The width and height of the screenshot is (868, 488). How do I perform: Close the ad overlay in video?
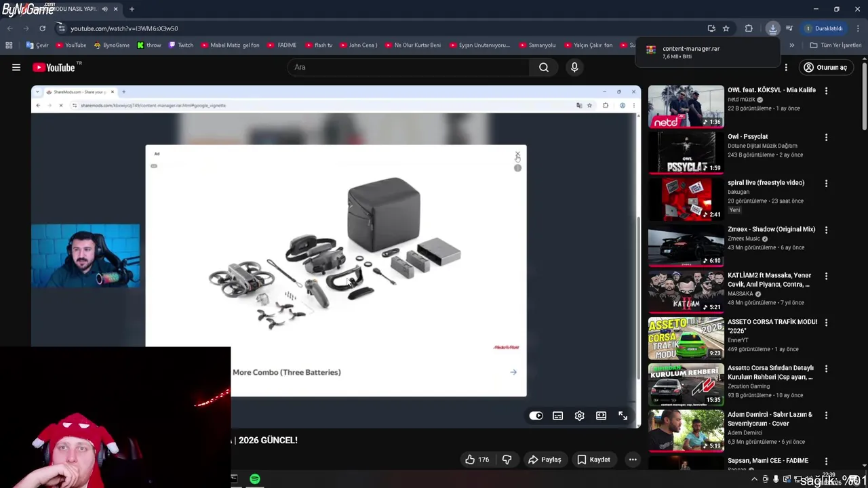click(x=517, y=156)
